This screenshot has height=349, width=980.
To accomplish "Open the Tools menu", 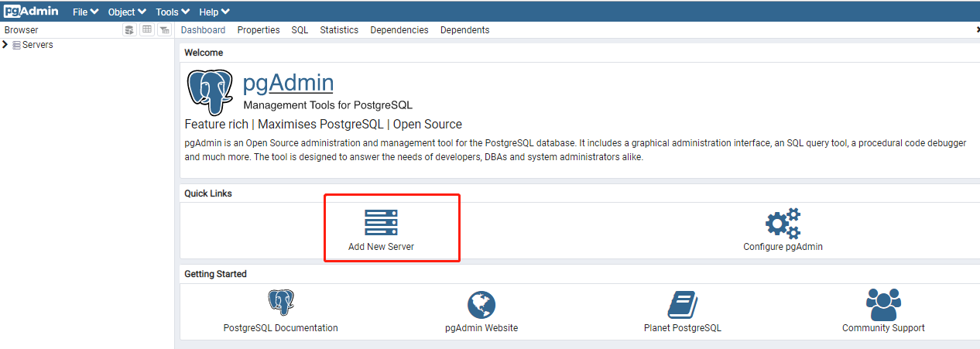I will (x=173, y=12).
